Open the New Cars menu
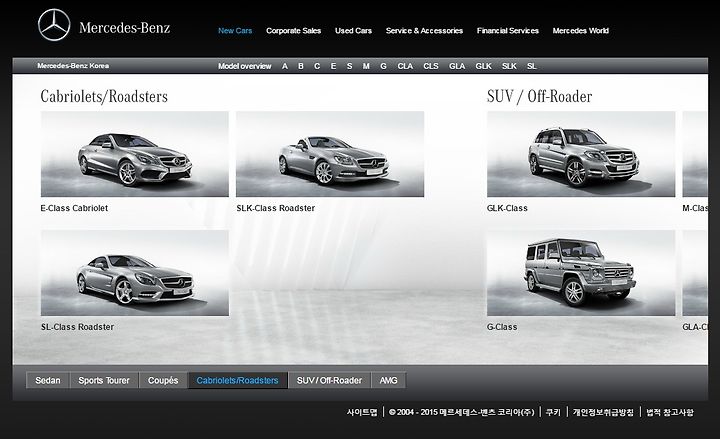Image resolution: width=720 pixels, height=439 pixels. click(235, 31)
